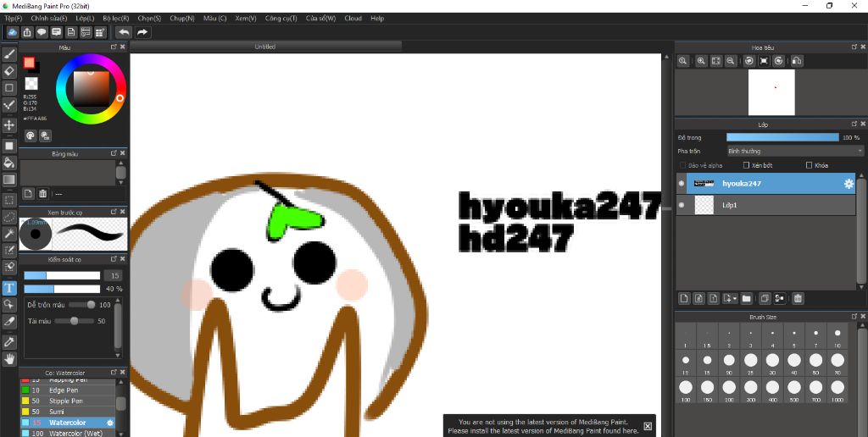Select the Eyedropper tool
The width and height of the screenshot is (868, 437).
tap(8, 342)
